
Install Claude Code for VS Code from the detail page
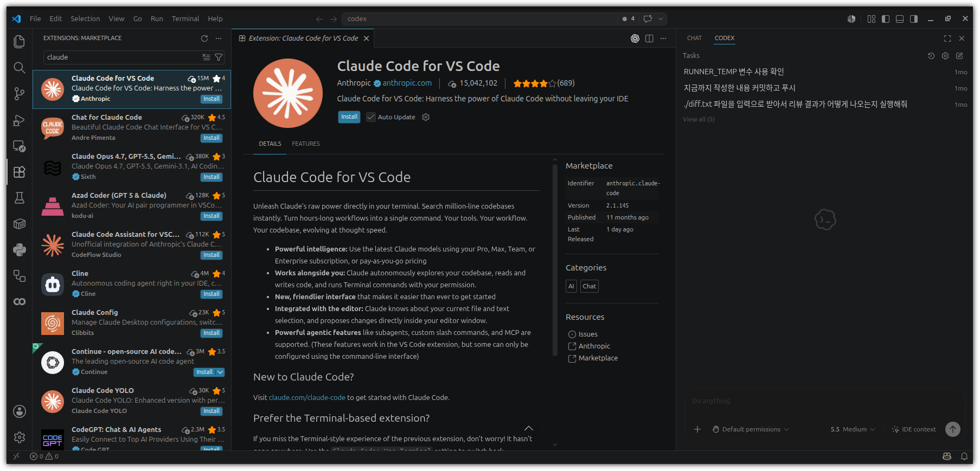tap(349, 117)
